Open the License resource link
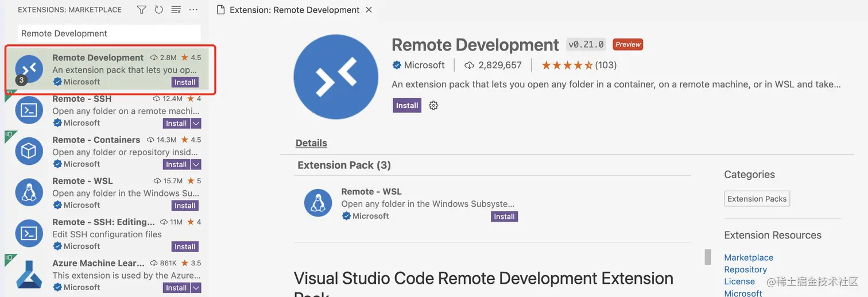 [x=739, y=281]
